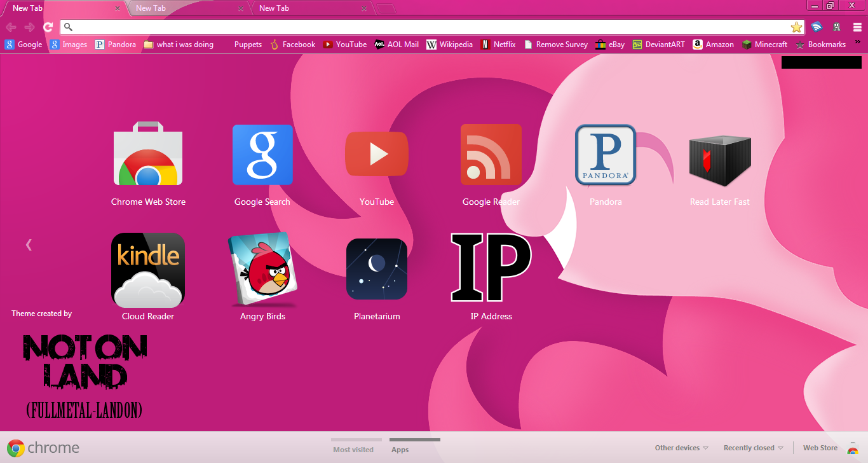Bookmark this page with the star
The image size is (868, 463).
[796, 27]
